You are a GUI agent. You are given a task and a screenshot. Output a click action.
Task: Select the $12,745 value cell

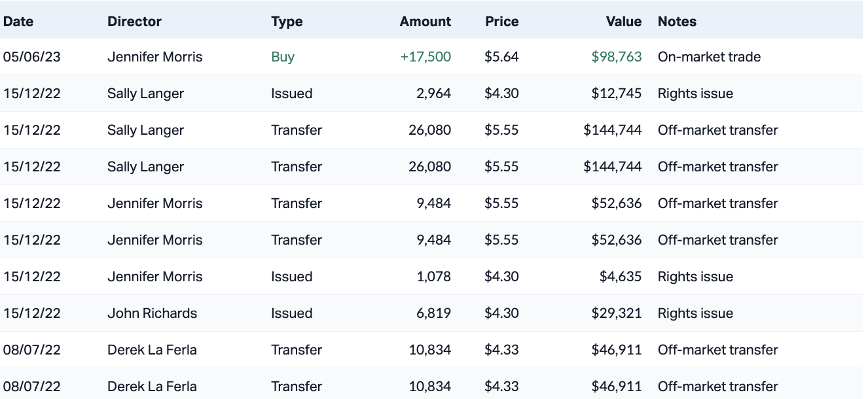click(616, 94)
